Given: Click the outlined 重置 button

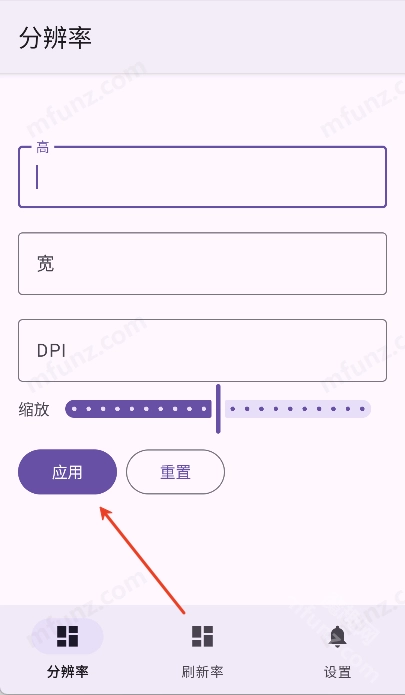Looking at the screenshot, I should pos(175,472).
